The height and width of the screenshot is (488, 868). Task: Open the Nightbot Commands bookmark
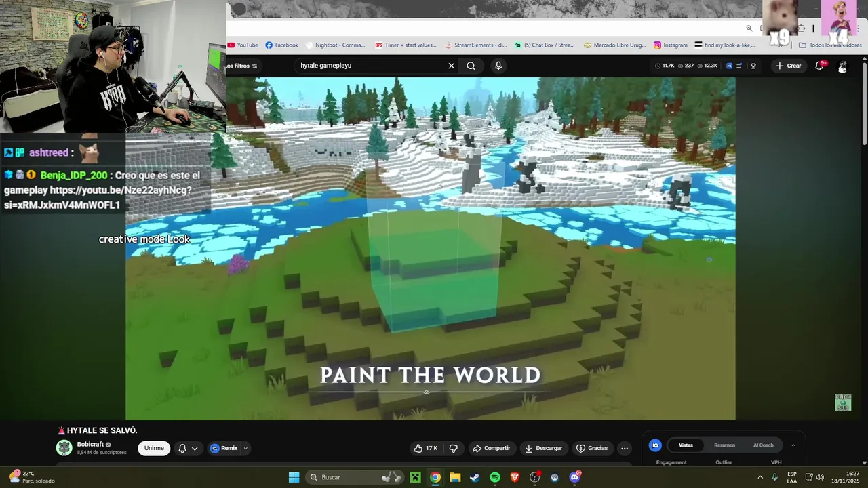tap(336, 45)
